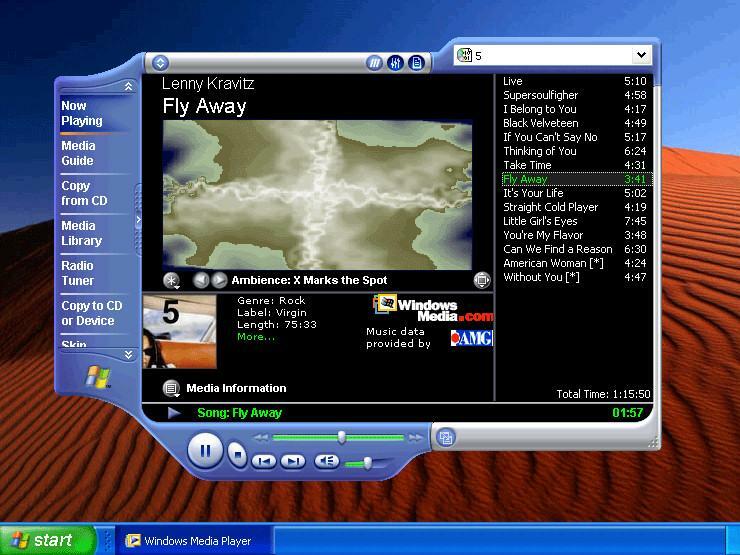Show the equalizer and settings pane
Viewport: 740px width, 555px height.
395,63
